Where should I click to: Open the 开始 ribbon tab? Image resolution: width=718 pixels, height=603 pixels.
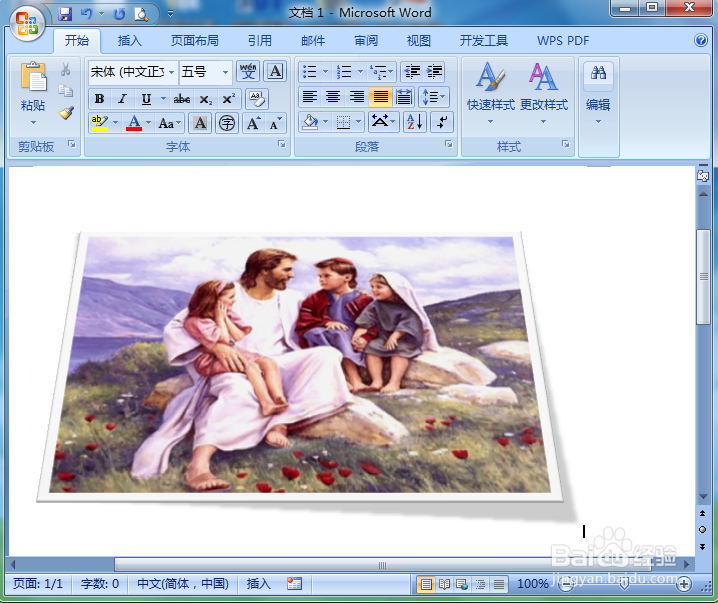[76, 41]
